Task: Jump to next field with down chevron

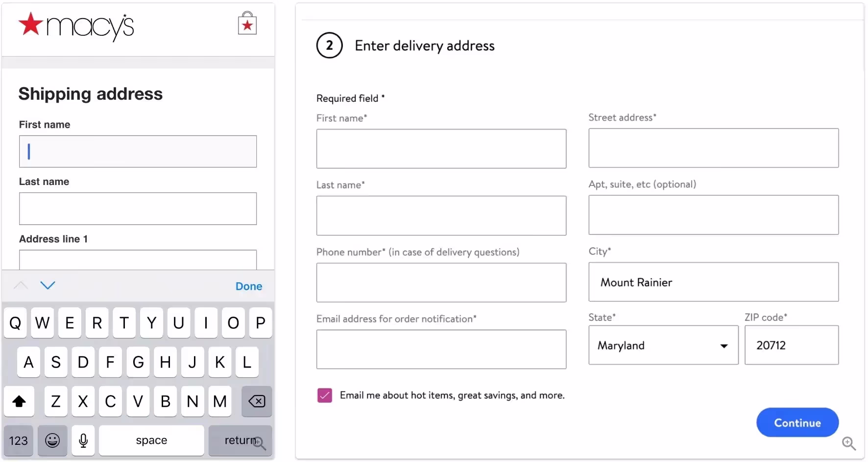Action: 48,285
